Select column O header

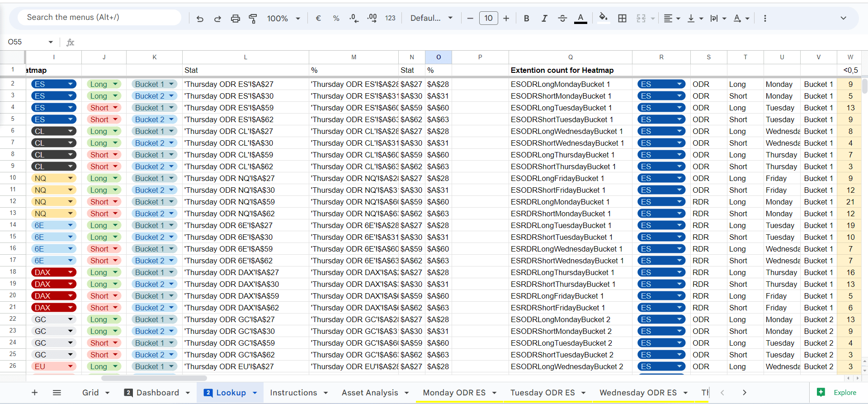pos(438,57)
